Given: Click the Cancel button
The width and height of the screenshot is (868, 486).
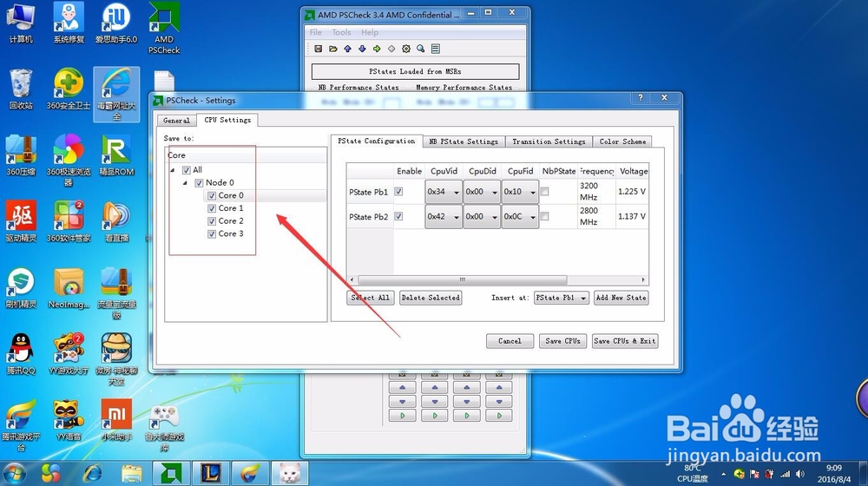Looking at the screenshot, I should (x=510, y=341).
